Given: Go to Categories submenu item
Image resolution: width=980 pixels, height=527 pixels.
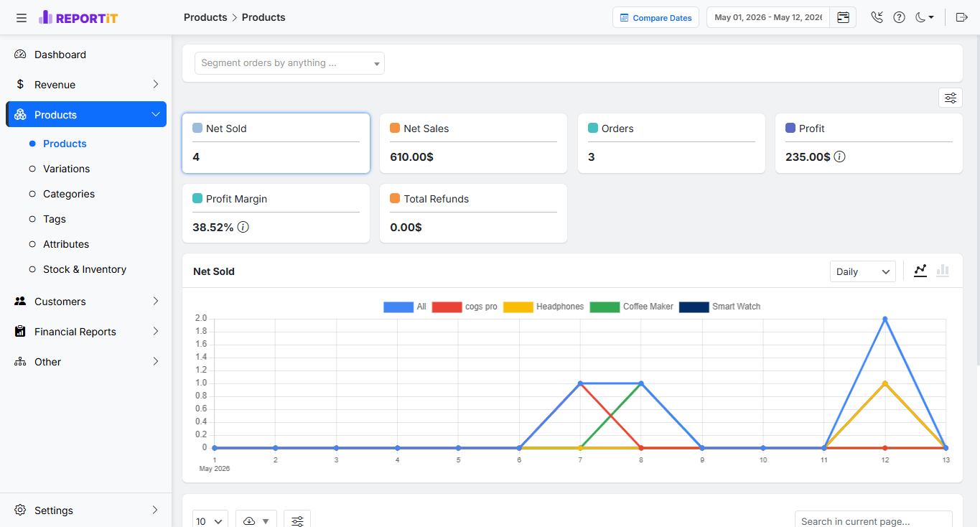Looking at the screenshot, I should click(x=69, y=194).
